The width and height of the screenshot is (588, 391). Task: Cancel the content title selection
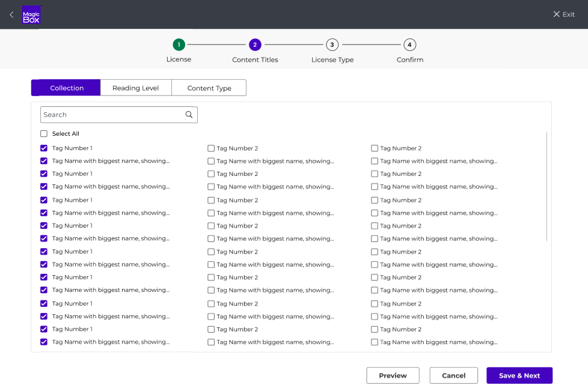(453, 375)
